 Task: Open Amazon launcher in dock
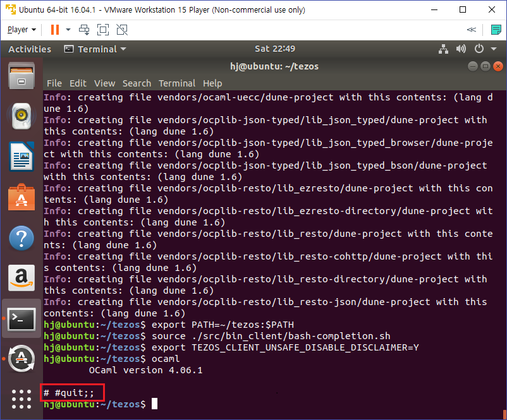click(x=21, y=278)
